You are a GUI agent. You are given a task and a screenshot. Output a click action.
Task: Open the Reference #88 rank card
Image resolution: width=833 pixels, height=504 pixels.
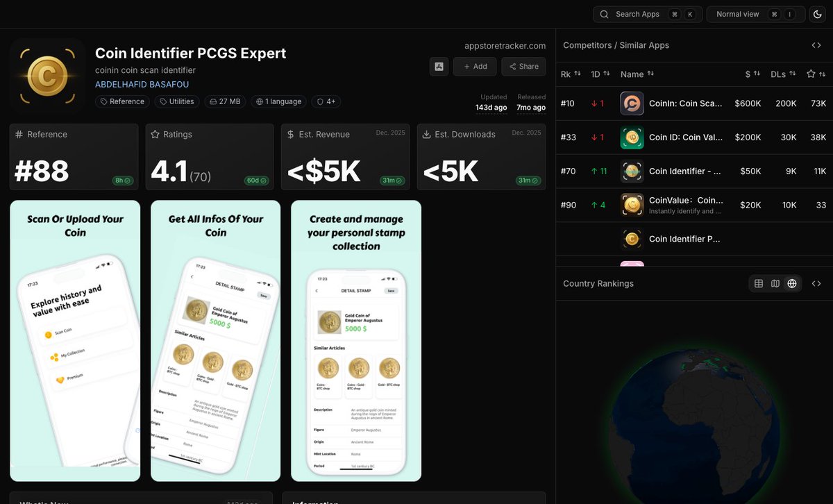(74, 157)
